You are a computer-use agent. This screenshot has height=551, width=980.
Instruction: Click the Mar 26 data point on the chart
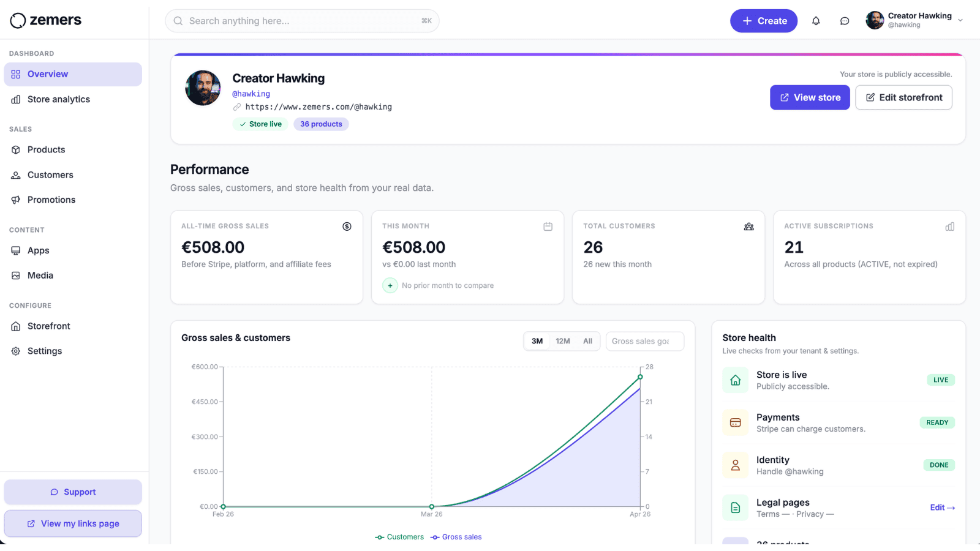pyautogui.click(x=432, y=507)
